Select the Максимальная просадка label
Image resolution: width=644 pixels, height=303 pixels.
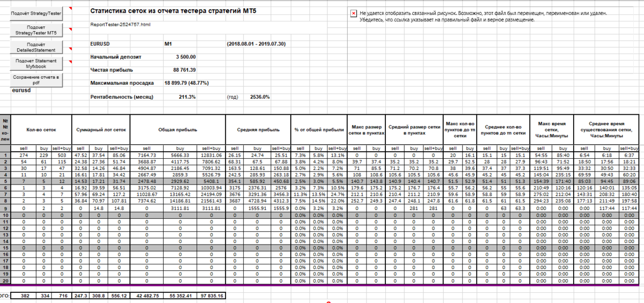point(122,83)
